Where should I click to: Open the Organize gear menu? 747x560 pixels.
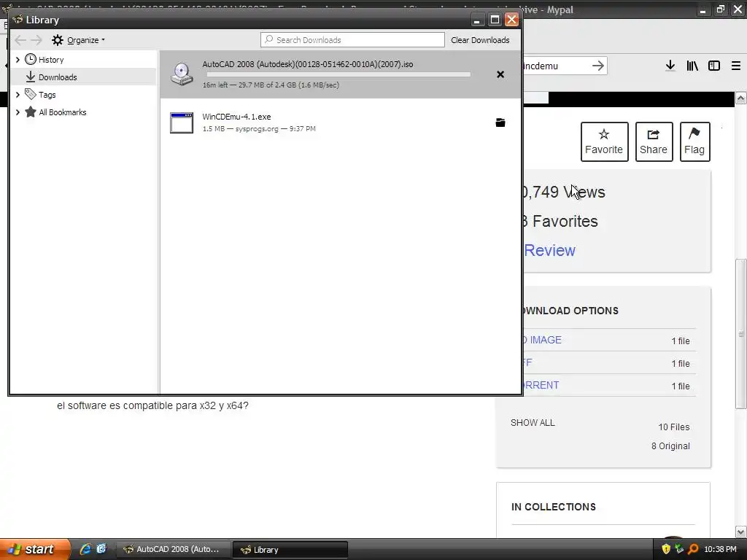tap(78, 40)
